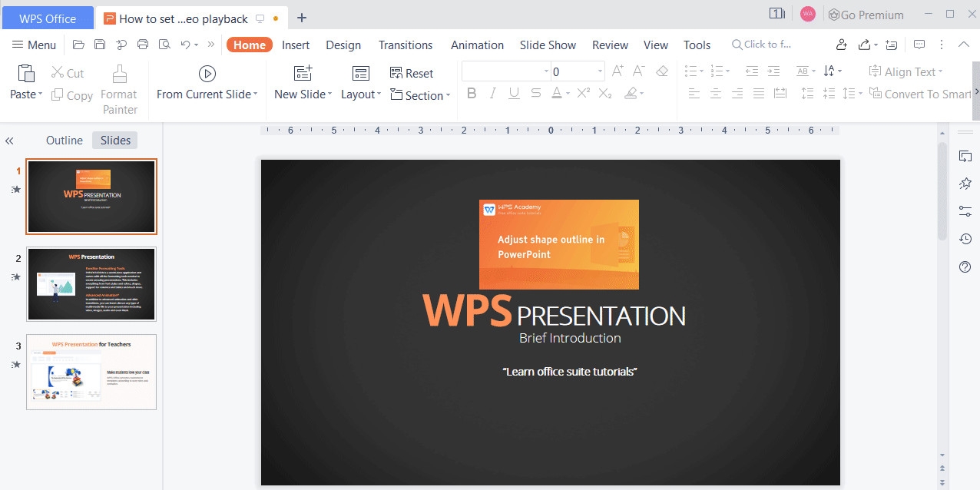This screenshot has width=980, height=490.
Task: Open the Section dropdown menu
Action: point(420,95)
